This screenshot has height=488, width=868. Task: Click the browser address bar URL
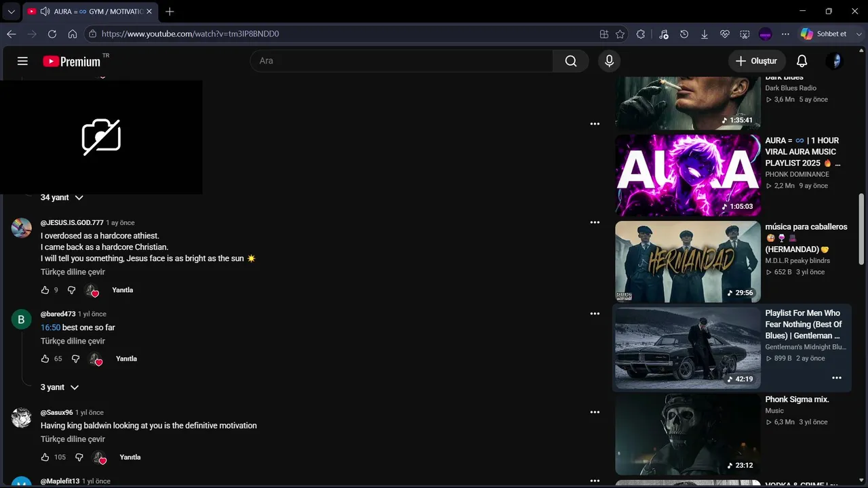pos(191,34)
